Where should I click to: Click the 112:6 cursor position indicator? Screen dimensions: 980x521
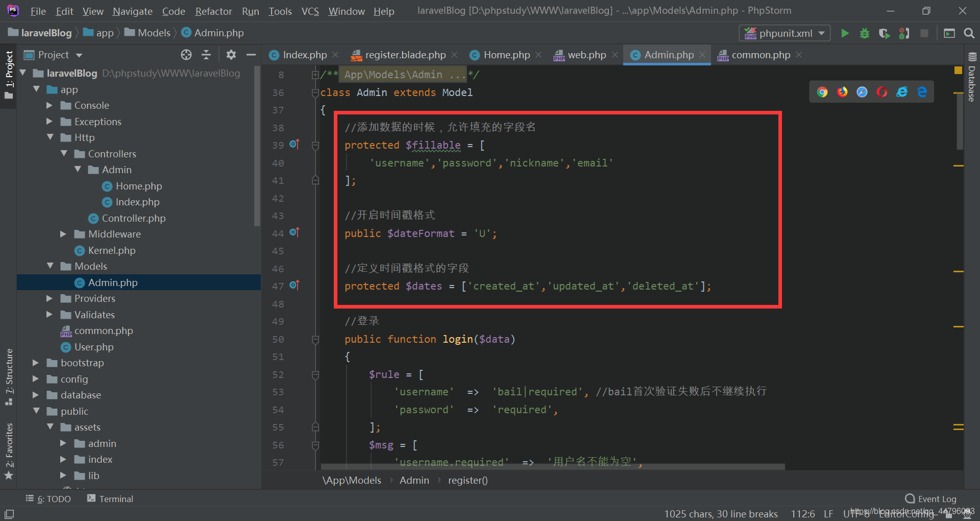(803, 514)
